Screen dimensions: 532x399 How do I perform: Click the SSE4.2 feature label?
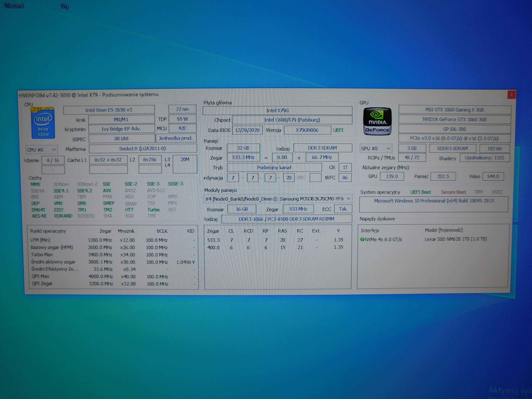pyautogui.click(x=84, y=191)
